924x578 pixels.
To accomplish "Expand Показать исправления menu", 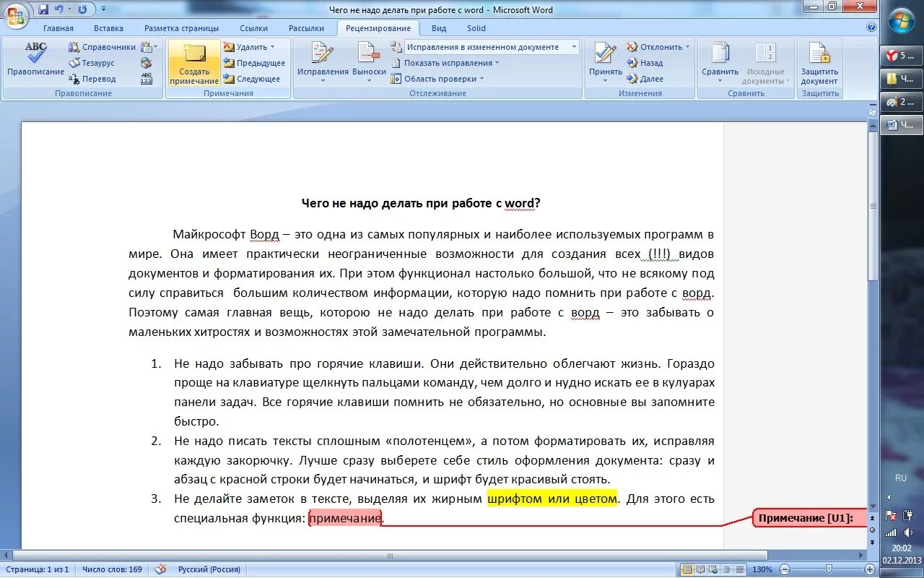I will pyautogui.click(x=445, y=63).
